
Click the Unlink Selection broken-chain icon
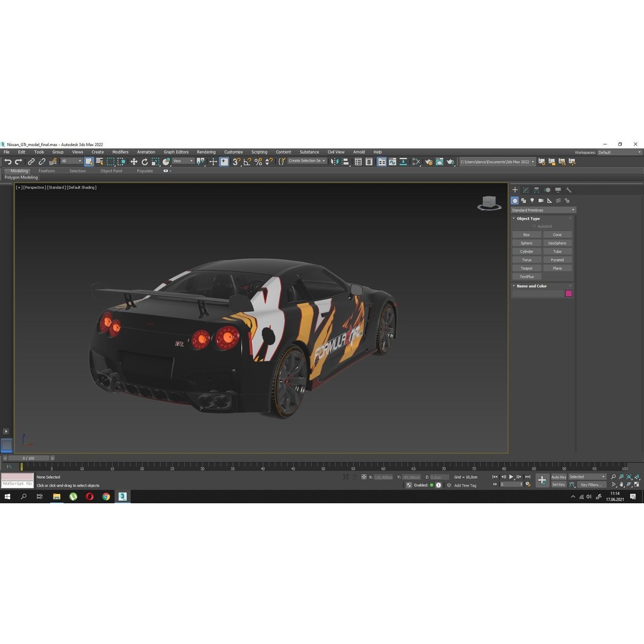(x=42, y=162)
